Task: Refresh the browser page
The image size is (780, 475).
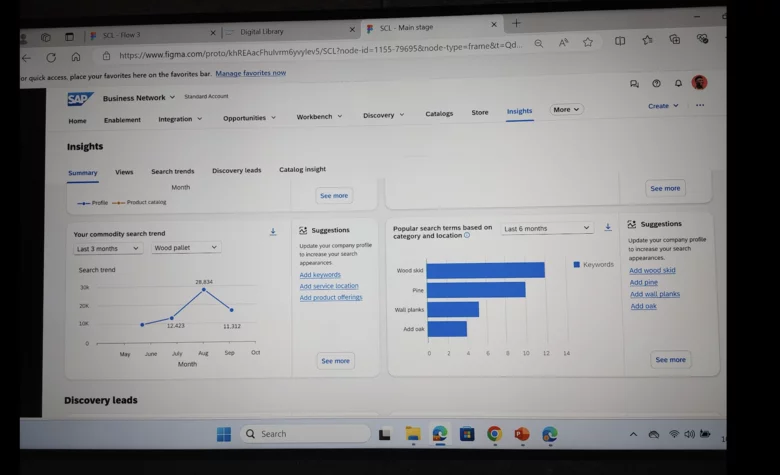Action: (51, 58)
